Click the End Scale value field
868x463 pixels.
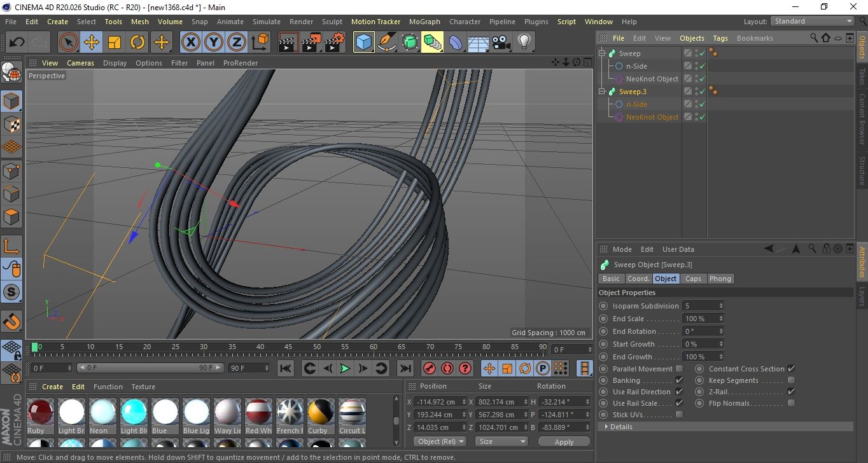[x=703, y=319]
